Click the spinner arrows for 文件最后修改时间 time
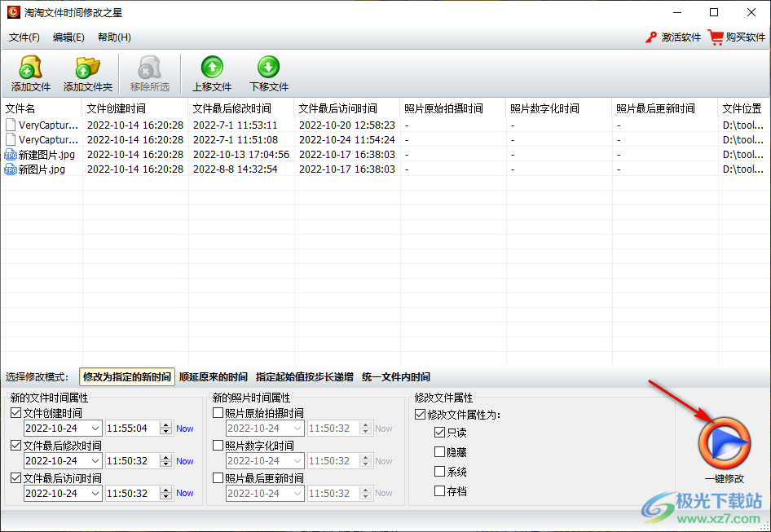Image resolution: width=771 pixels, height=532 pixels. coord(166,460)
